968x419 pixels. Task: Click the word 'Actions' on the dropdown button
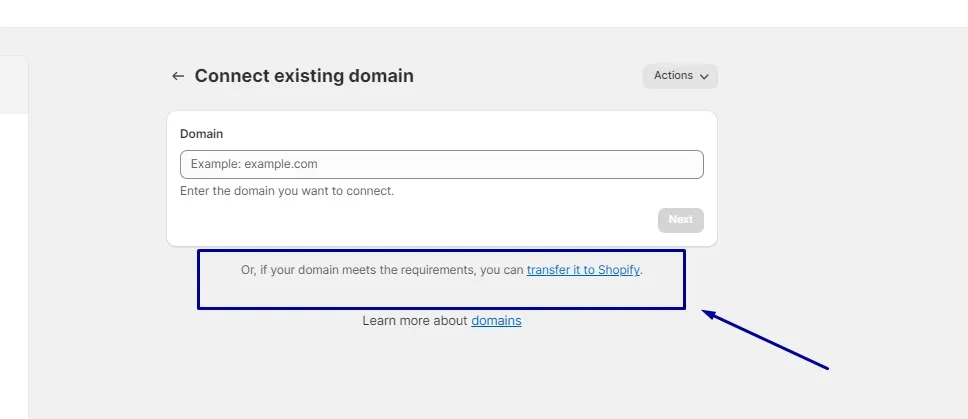673,75
